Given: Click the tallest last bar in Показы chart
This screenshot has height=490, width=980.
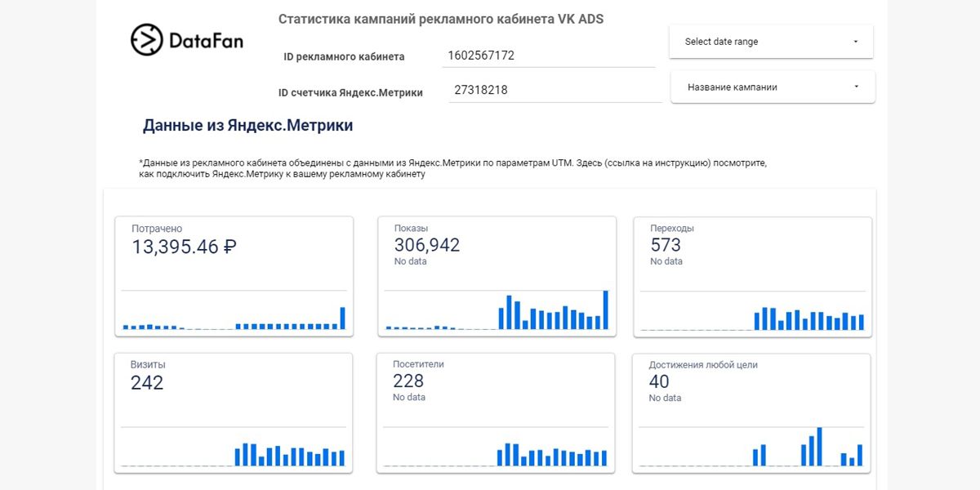Looking at the screenshot, I should 606,310.
